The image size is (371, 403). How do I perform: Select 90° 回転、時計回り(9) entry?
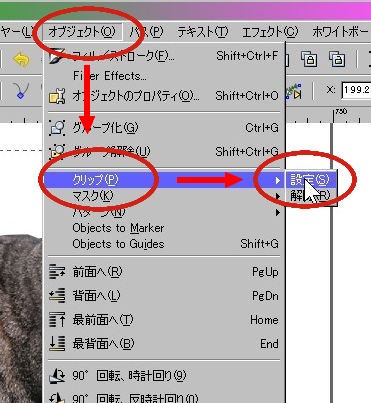click(164, 376)
